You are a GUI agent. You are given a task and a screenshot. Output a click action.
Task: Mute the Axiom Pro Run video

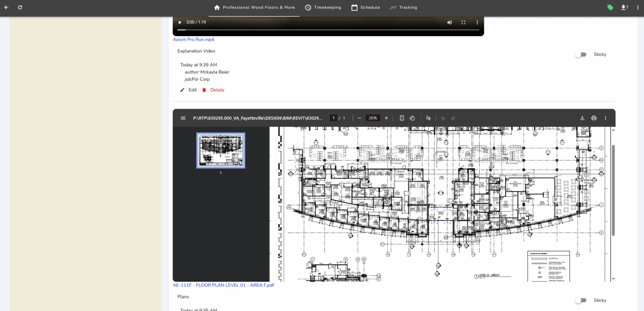449,23
